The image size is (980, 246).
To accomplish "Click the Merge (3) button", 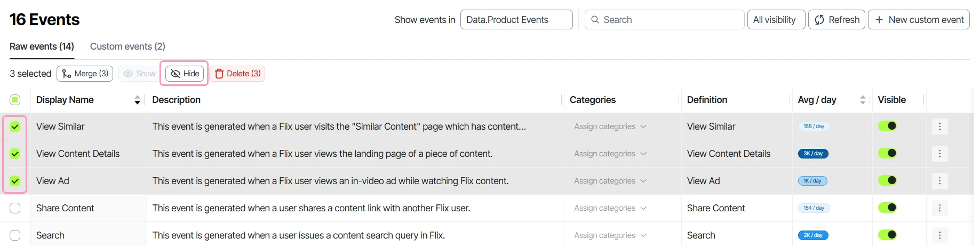I will (x=85, y=74).
